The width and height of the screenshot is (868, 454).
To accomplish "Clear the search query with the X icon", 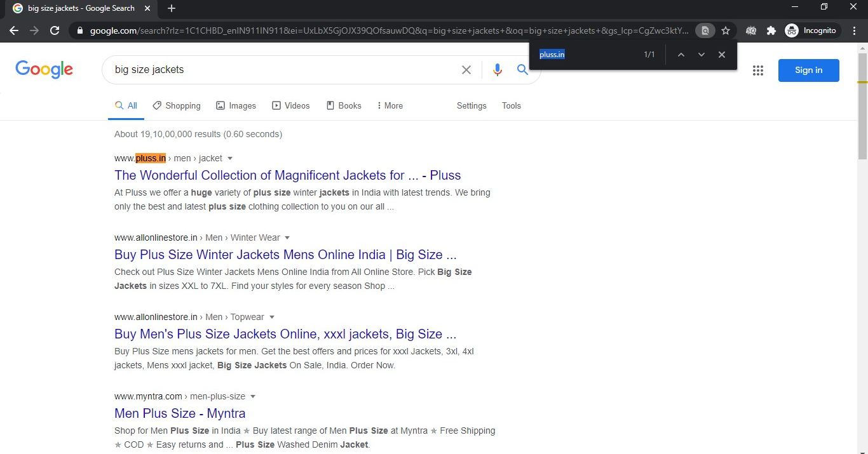I will (x=466, y=70).
